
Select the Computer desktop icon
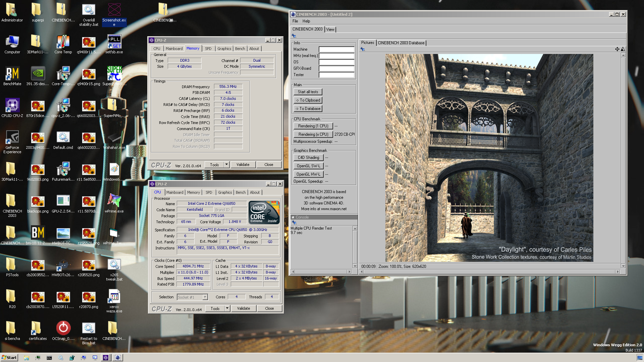point(12,45)
